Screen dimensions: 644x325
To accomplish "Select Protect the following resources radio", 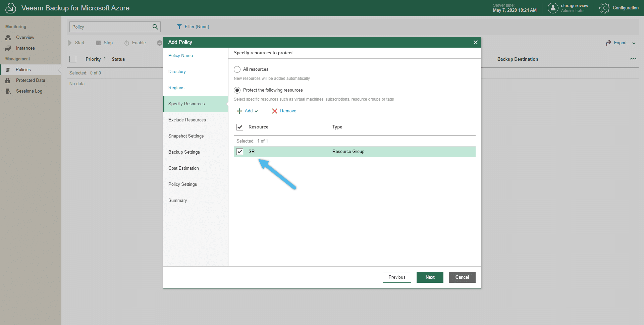I will point(237,90).
